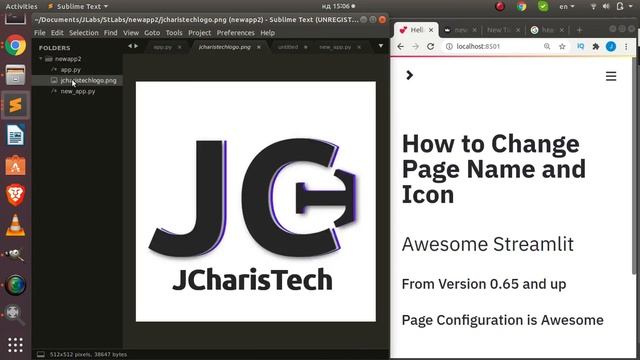Open the system power menu
640x360 pixels.
624,6
